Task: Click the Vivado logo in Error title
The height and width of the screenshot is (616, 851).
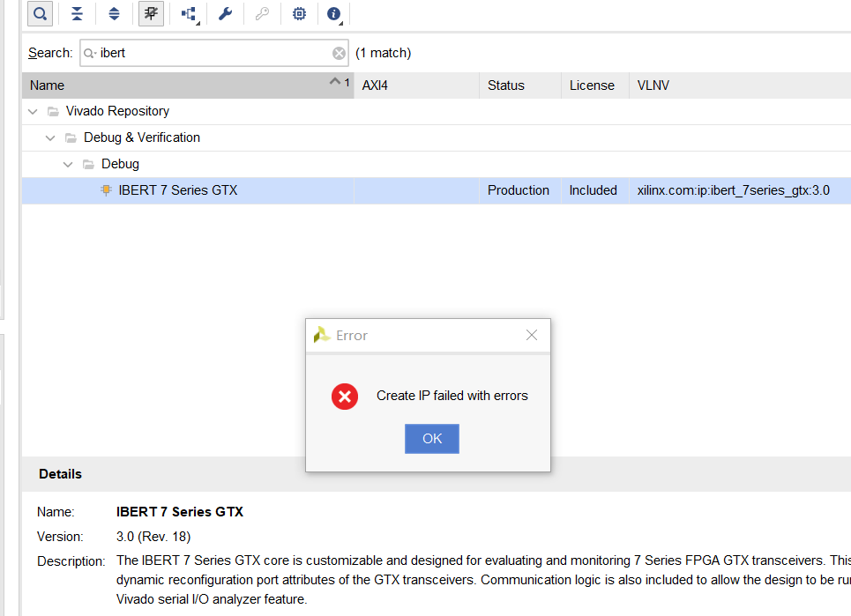Action: click(x=322, y=335)
